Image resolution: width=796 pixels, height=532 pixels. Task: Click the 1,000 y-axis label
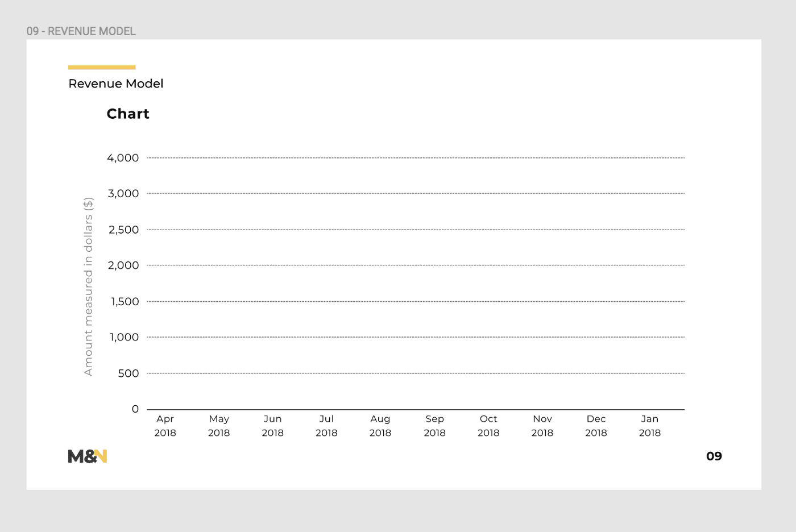point(125,337)
